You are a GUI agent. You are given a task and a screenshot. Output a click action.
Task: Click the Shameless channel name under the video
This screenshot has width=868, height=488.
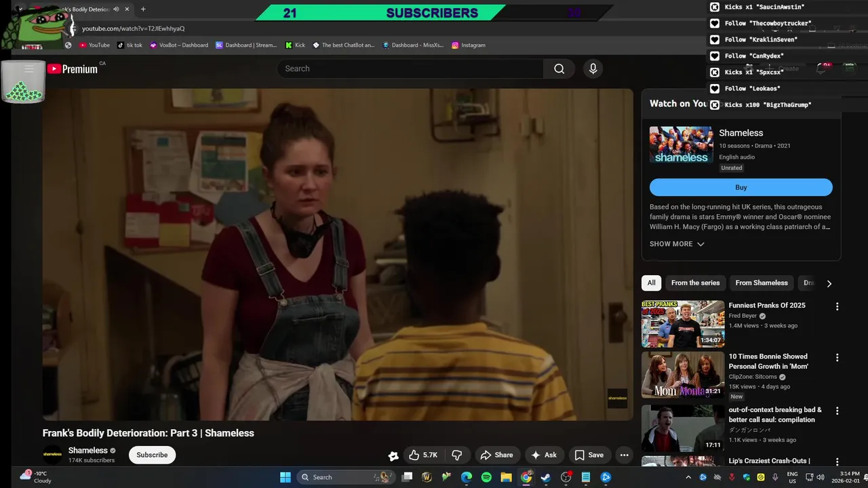click(x=87, y=450)
